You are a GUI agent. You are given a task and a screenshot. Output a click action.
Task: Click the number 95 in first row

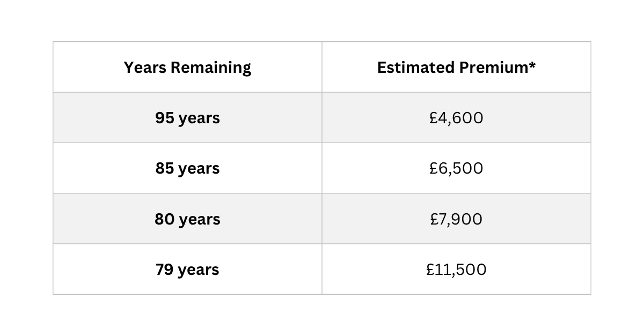tap(165, 118)
